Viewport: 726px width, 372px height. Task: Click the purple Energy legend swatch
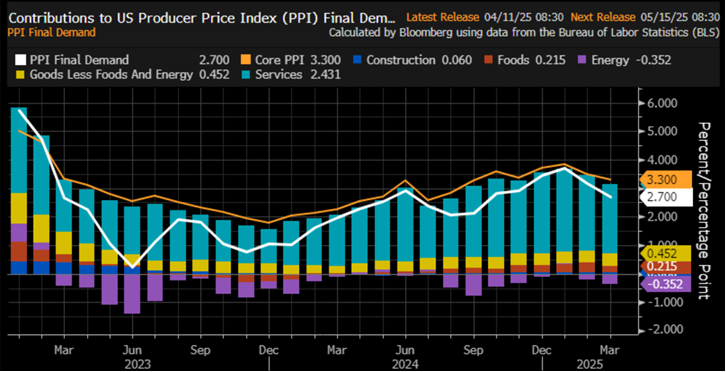583,60
